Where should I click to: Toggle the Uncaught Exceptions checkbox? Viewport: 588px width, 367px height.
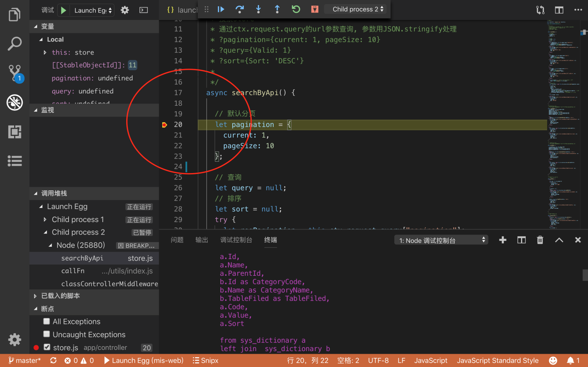pos(47,334)
